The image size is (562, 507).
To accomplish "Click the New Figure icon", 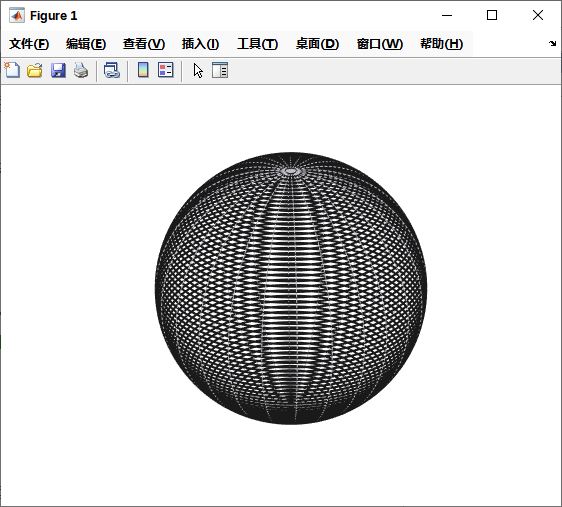I will pos(12,70).
